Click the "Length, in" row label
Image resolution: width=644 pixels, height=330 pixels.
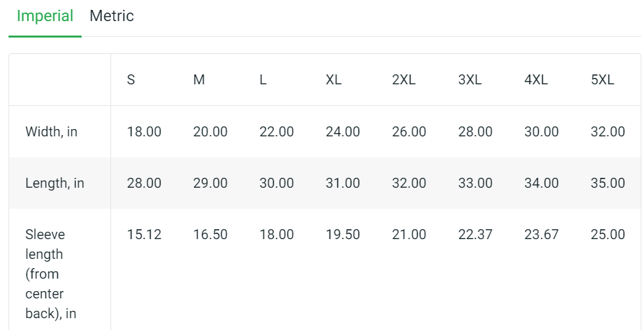[55, 183]
